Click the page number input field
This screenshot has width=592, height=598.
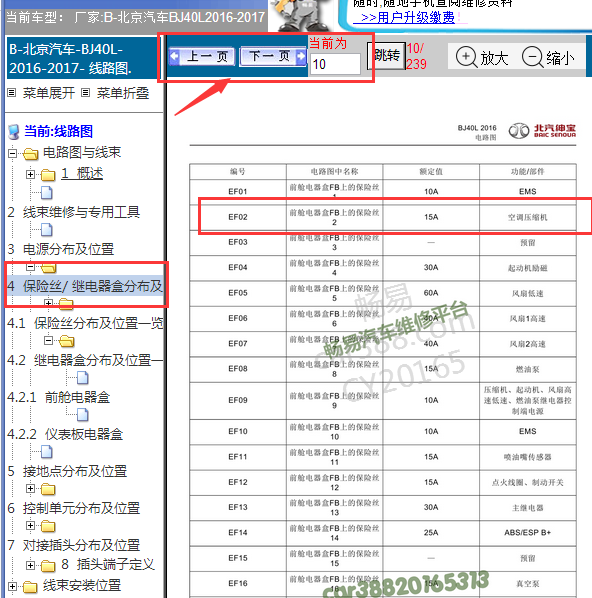(335, 64)
